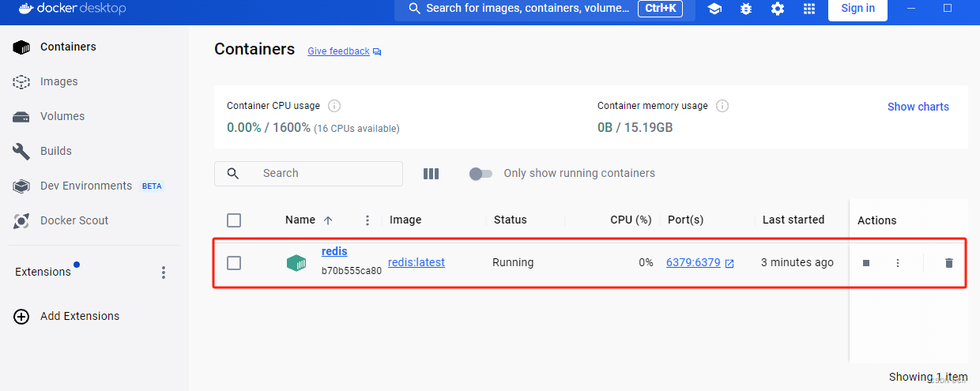Image resolution: width=980 pixels, height=391 pixels.
Task: Open the Troubleshoot bug icon
Action: coord(746,9)
